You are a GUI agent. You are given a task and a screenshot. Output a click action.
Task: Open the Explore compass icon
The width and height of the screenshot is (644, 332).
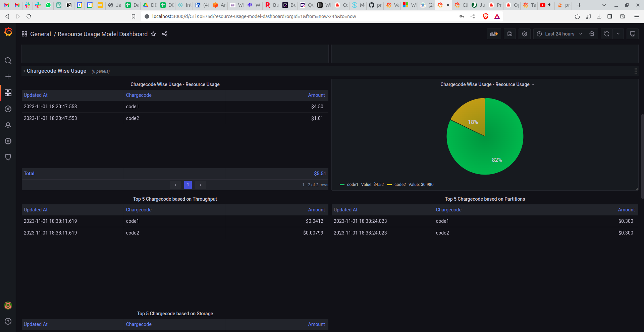8,109
